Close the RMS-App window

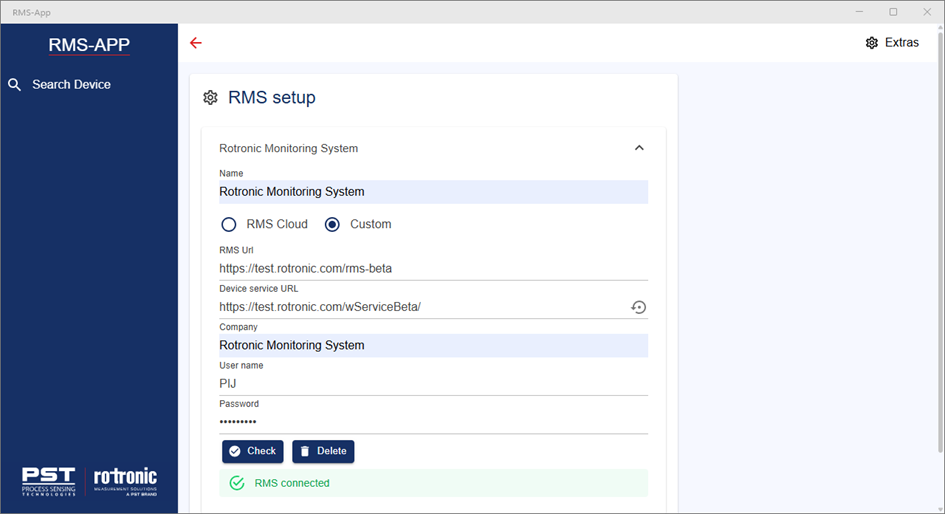click(927, 12)
